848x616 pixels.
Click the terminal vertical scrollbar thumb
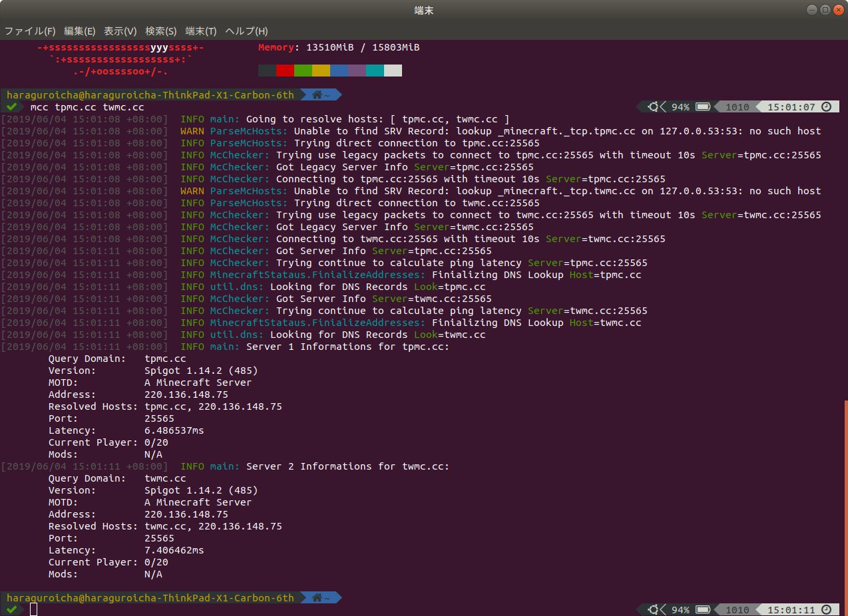coord(845,507)
